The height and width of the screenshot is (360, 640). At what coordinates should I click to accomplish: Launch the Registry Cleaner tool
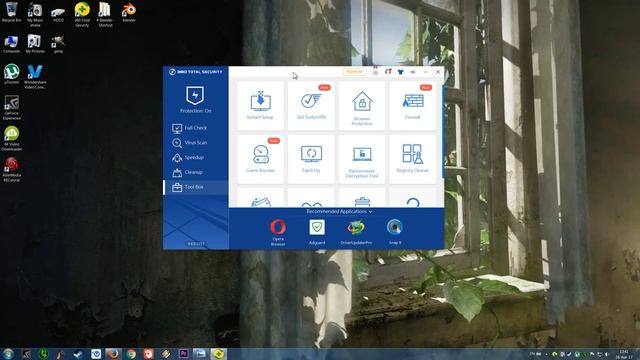[413, 159]
